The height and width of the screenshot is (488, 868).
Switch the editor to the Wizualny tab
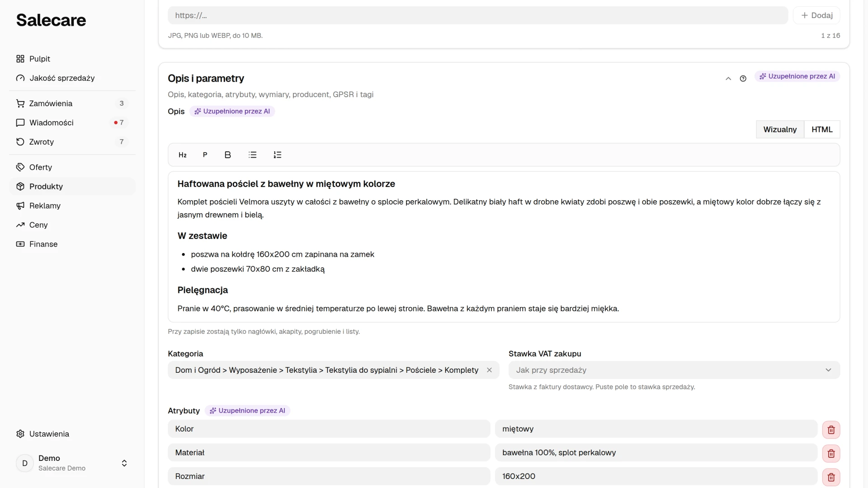pyautogui.click(x=780, y=130)
